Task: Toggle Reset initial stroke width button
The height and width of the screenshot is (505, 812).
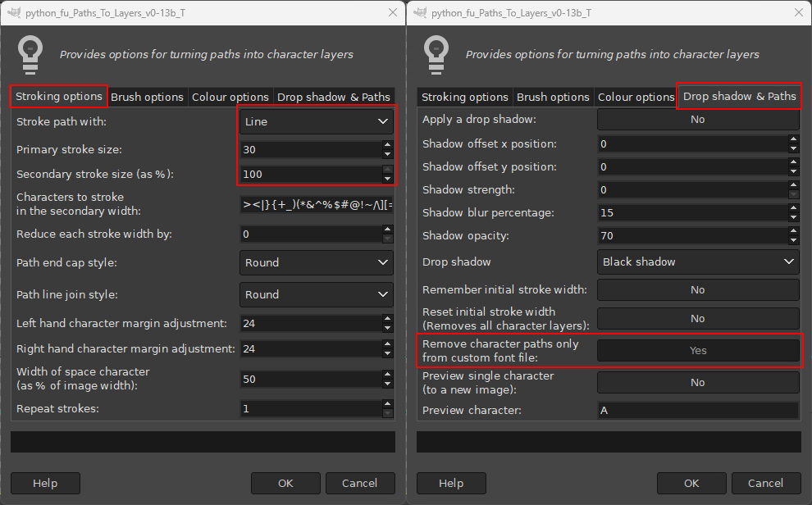Action: (x=698, y=319)
